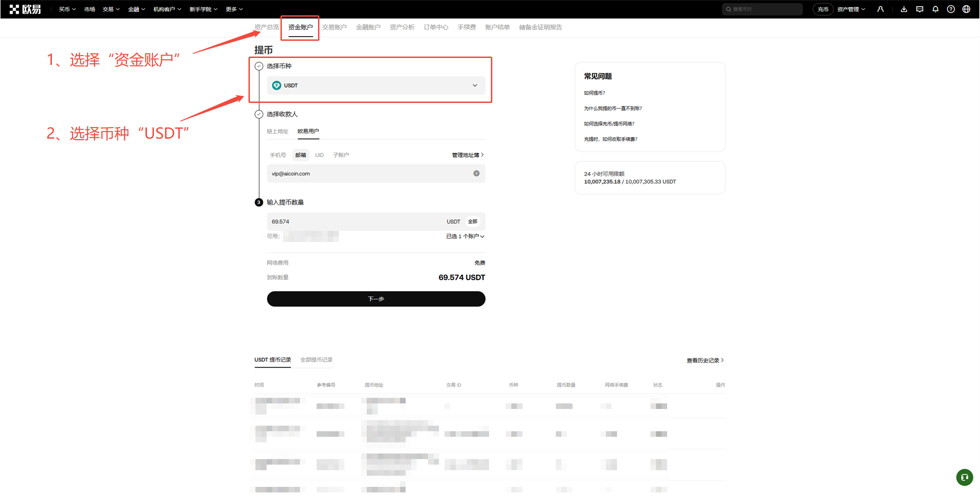Open the download app icon in top bar
This screenshot has height=498, width=980.
pyautogui.click(x=904, y=9)
